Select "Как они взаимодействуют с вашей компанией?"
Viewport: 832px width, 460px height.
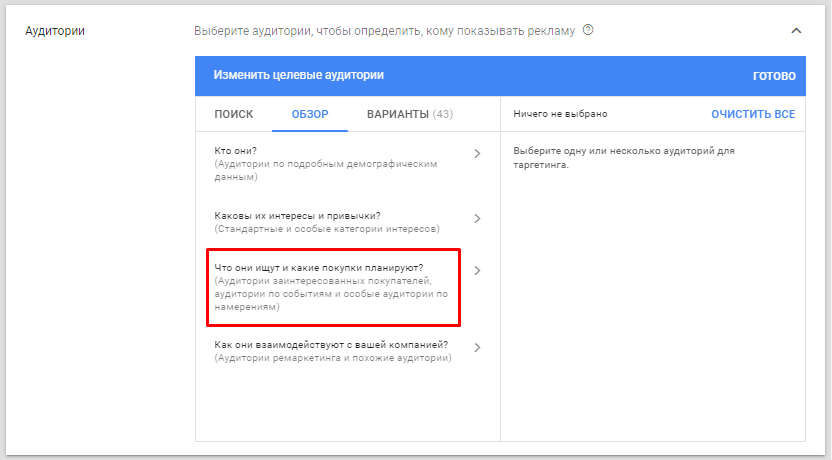(x=331, y=345)
